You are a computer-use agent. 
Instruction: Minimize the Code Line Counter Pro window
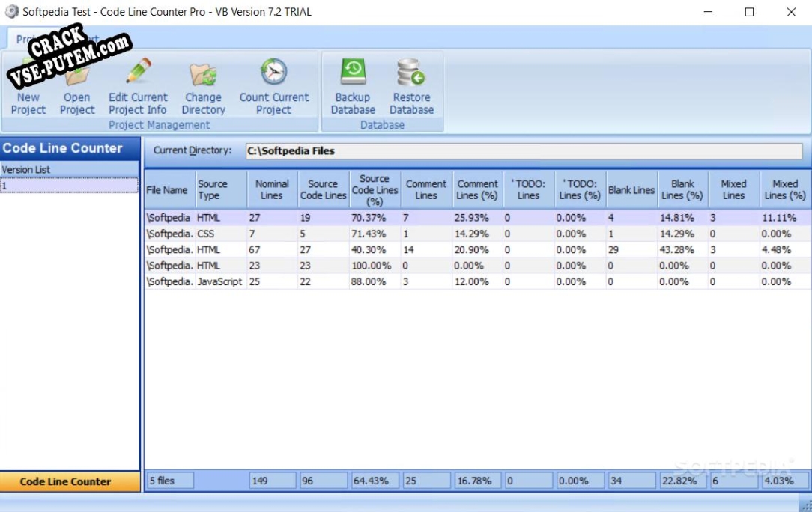pyautogui.click(x=708, y=11)
